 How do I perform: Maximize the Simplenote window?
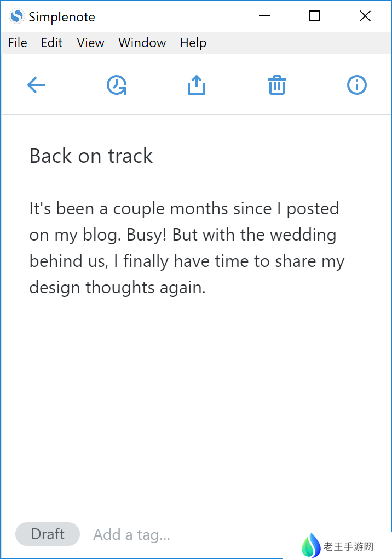click(314, 16)
